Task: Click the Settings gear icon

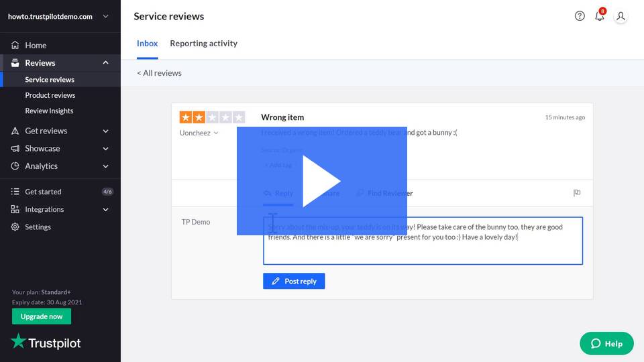Action: click(x=15, y=227)
